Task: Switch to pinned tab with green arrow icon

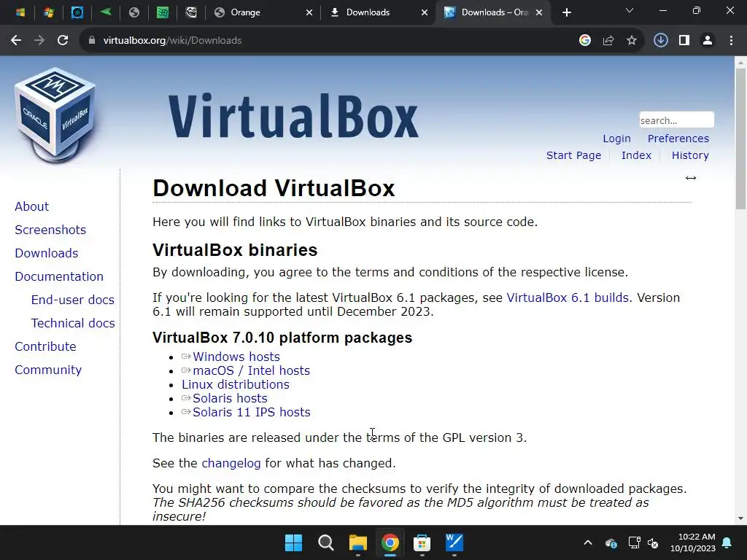Action: [106, 12]
